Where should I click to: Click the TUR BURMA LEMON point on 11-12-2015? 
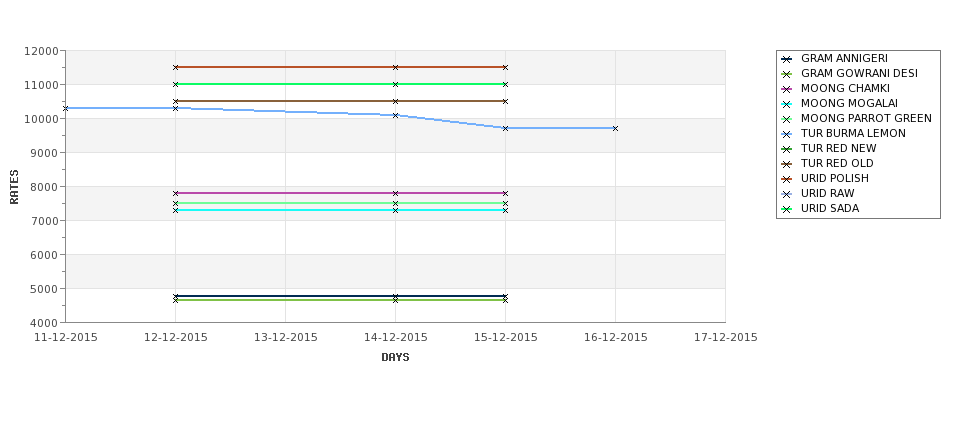[65, 108]
